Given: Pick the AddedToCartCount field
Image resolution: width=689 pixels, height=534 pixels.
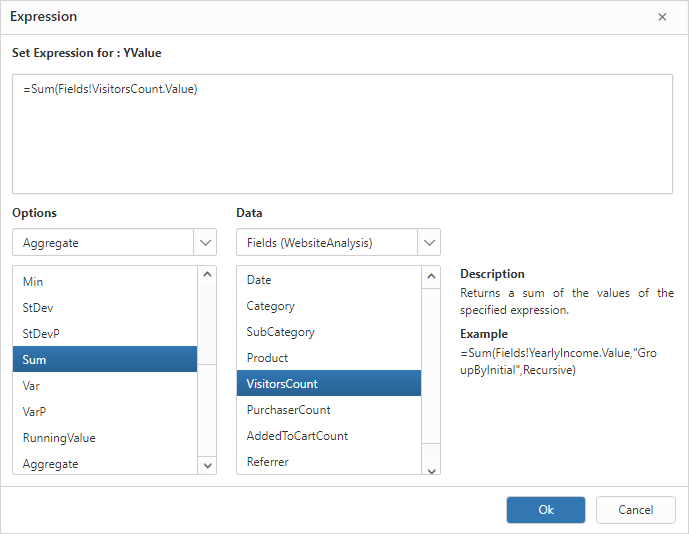Looking at the screenshot, I should pyautogui.click(x=329, y=435).
